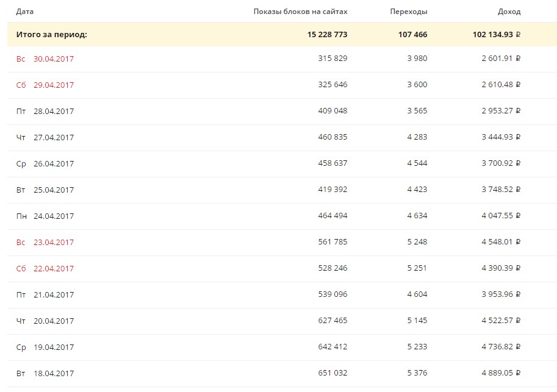This screenshot has height=392, width=557.
Task: Click impressions value 325 646
Action: click(x=332, y=85)
